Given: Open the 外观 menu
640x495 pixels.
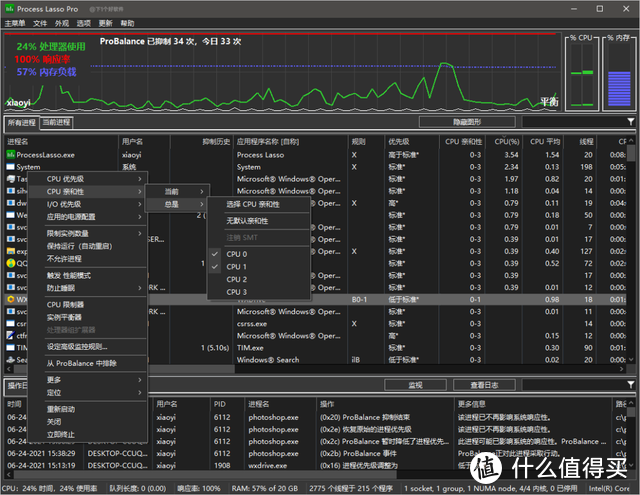Looking at the screenshot, I should (x=62, y=23).
